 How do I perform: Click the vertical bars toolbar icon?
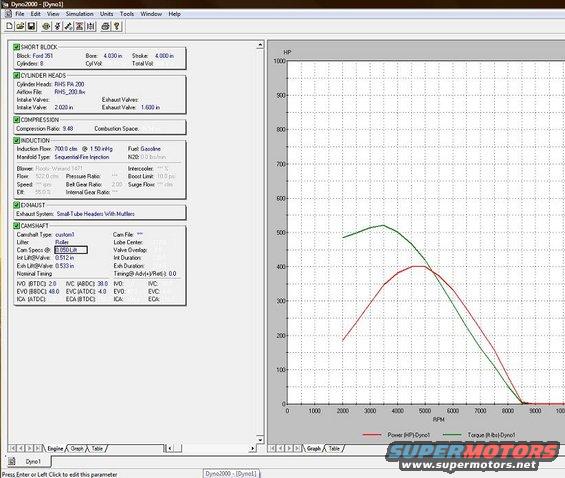91,26
